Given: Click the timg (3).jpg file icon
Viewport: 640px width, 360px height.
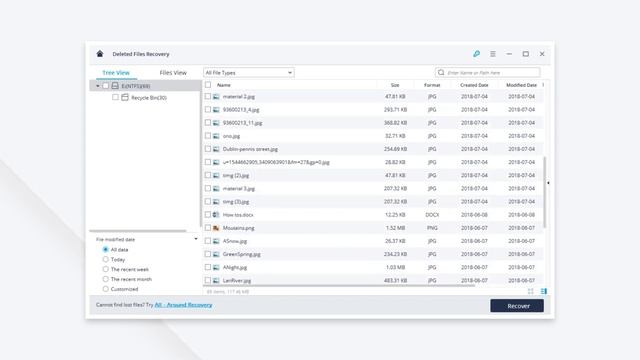Looking at the screenshot, I should tap(216, 201).
